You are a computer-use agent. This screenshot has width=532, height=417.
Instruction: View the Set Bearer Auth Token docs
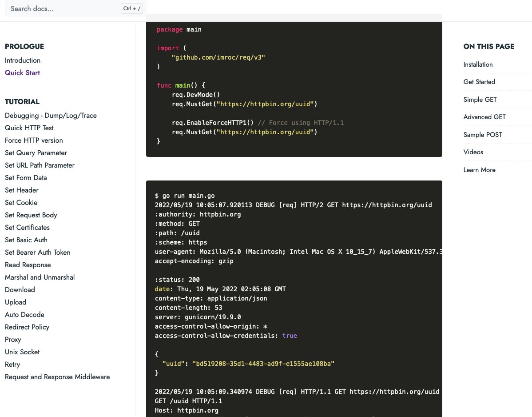[x=37, y=252]
